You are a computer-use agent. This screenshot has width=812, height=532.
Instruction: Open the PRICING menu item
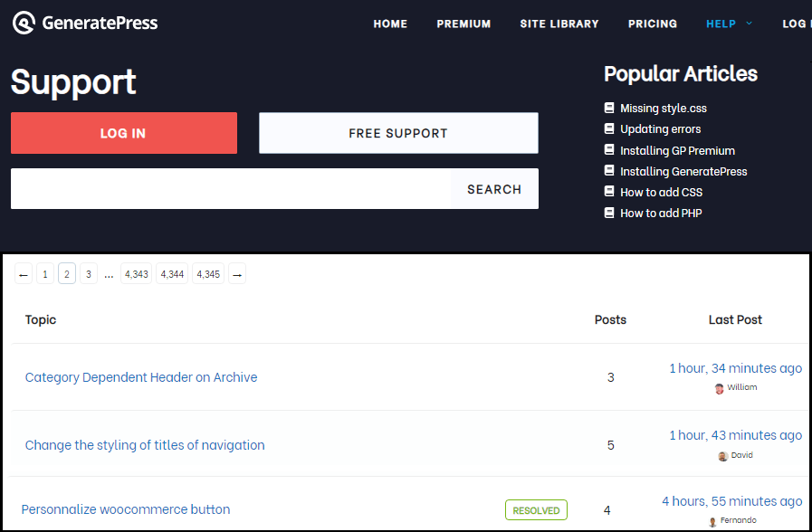tap(653, 24)
